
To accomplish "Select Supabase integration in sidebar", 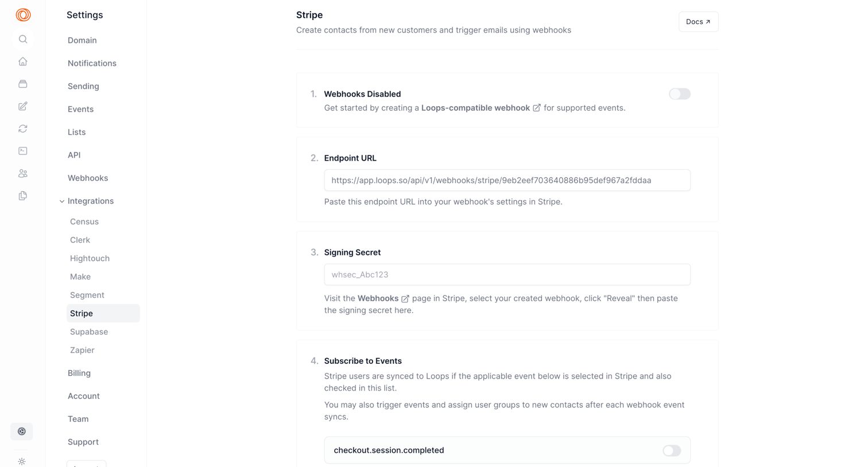I will pos(89,332).
